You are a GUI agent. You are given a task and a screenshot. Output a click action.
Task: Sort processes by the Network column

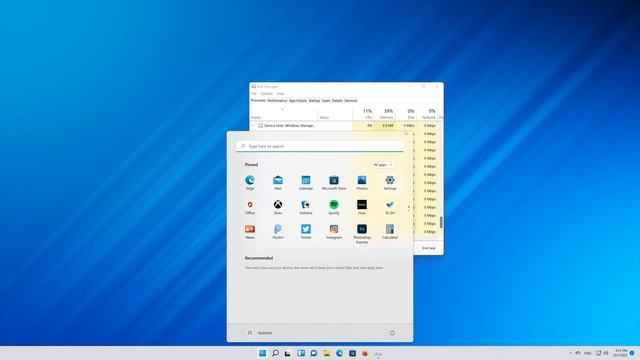[x=427, y=113]
